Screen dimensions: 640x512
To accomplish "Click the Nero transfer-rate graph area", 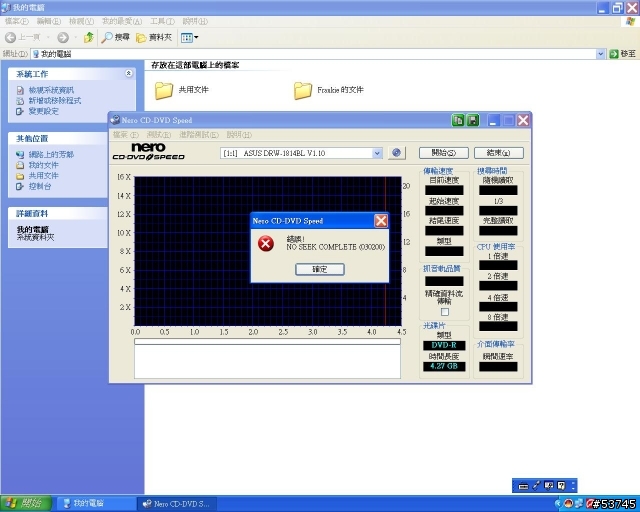I will click(x=268, y=251).
